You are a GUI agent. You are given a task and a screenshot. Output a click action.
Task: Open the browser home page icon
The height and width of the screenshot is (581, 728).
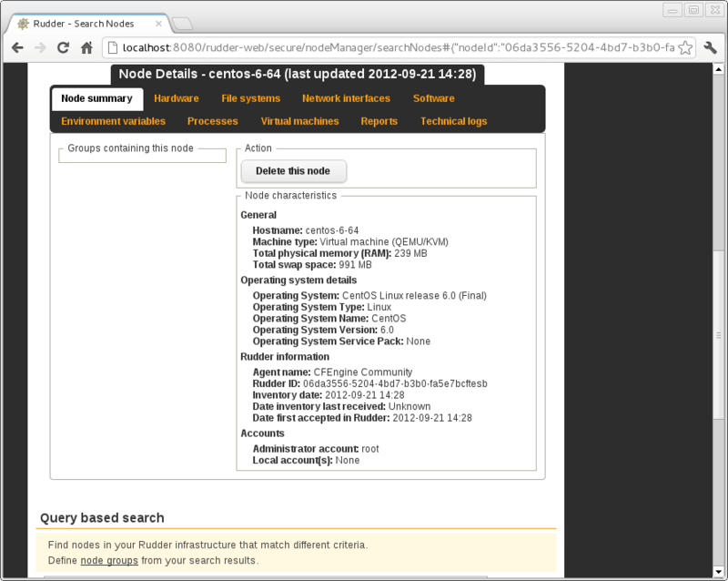coord(86,47)
